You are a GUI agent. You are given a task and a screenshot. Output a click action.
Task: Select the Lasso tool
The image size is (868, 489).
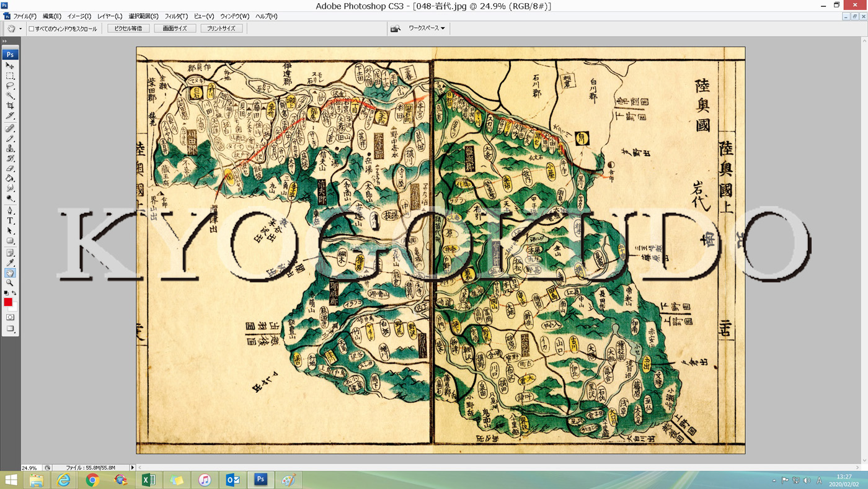pyautogui.click(x=10, y=86)
